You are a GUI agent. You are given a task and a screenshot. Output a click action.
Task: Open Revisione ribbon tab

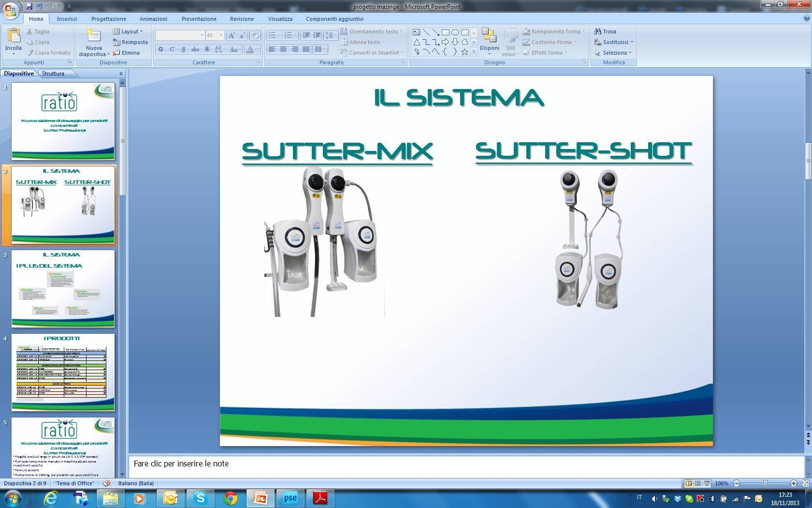[242, 19]
